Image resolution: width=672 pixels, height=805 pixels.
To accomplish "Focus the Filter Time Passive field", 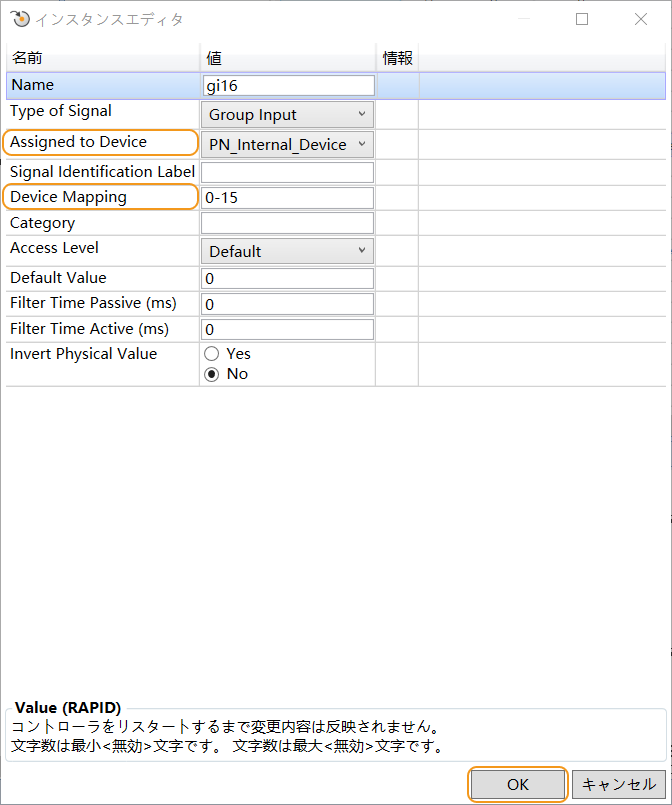I will (288, 304).
